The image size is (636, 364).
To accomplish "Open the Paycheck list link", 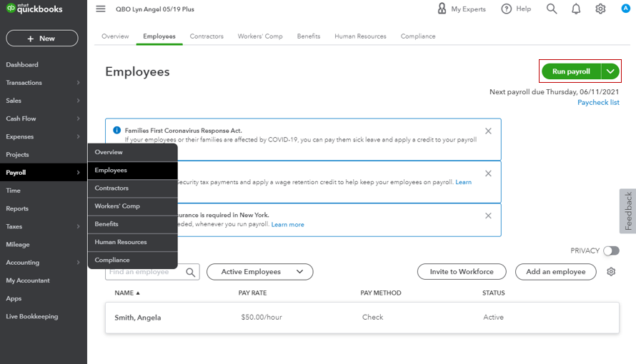I will (598, 103).
